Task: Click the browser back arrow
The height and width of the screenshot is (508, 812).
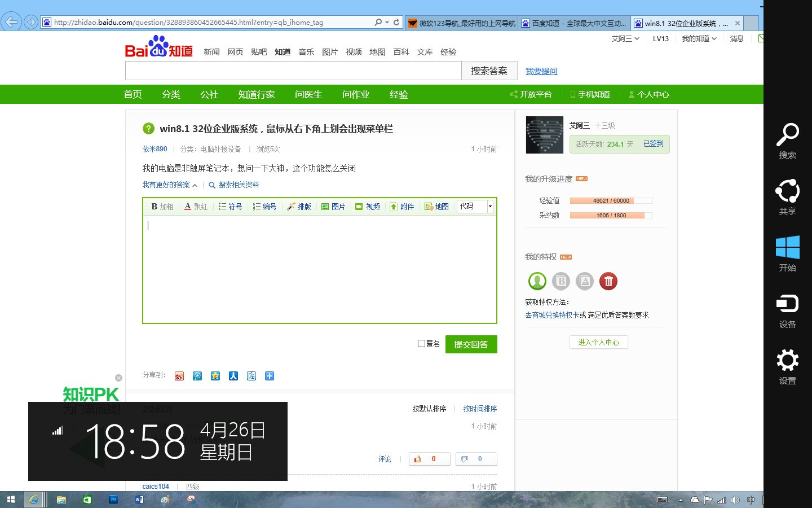Action: click(11, 22)
